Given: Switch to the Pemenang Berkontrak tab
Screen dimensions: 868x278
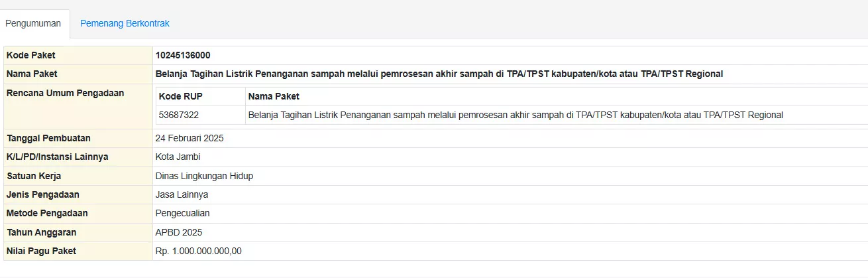Looking at the screenshot, I should tap(125, 23).
